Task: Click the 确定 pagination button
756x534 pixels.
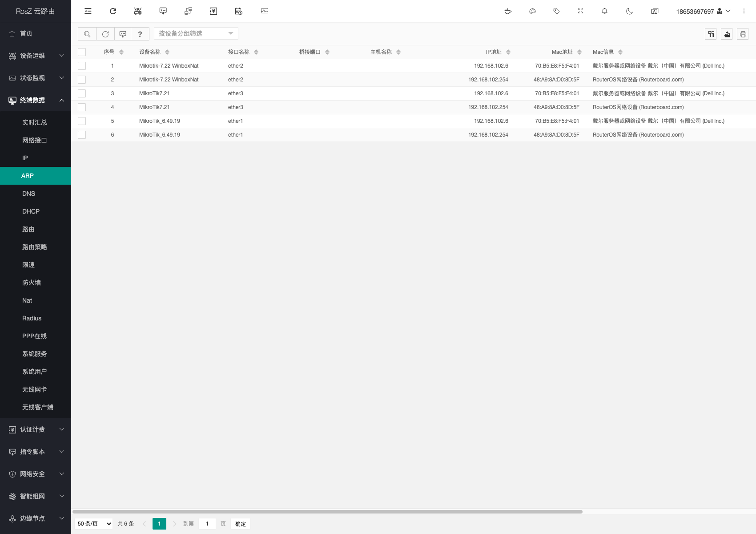Action: point(240,524)
